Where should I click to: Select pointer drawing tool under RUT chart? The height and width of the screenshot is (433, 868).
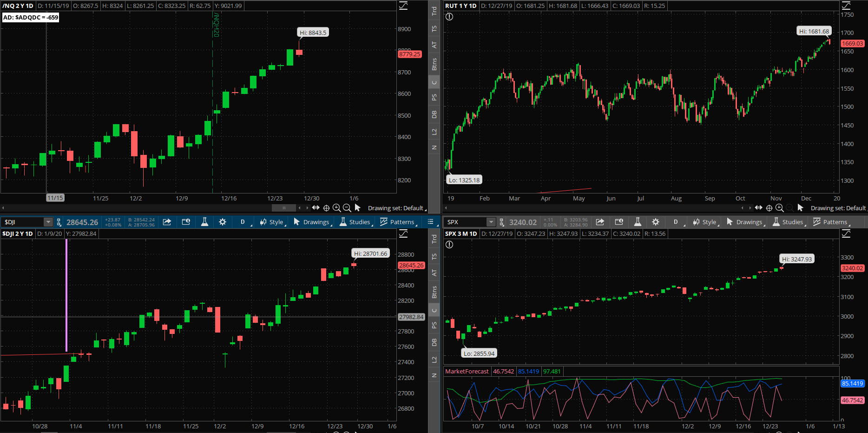click(x=800, y=208)
